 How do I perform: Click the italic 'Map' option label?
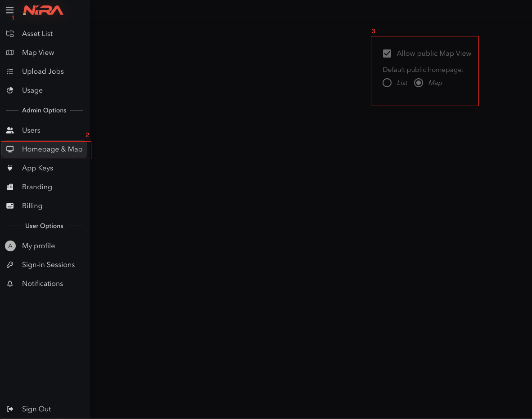(x=435, y=83)
